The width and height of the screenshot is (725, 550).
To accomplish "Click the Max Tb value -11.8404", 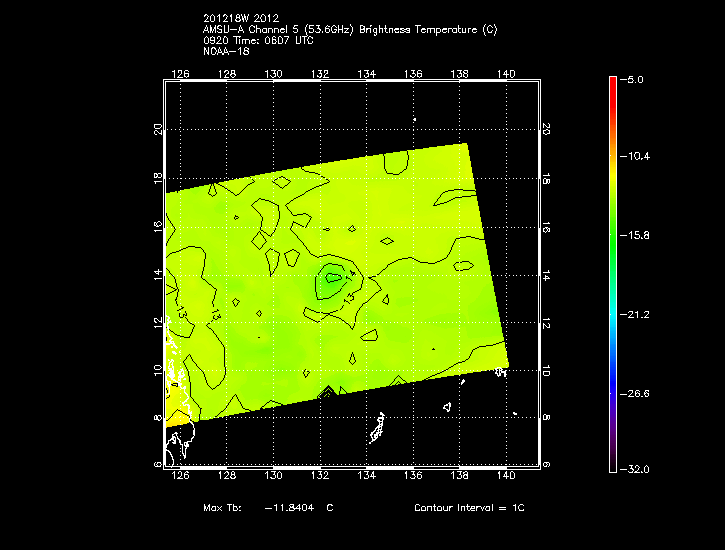I will [x=289, y=508].
